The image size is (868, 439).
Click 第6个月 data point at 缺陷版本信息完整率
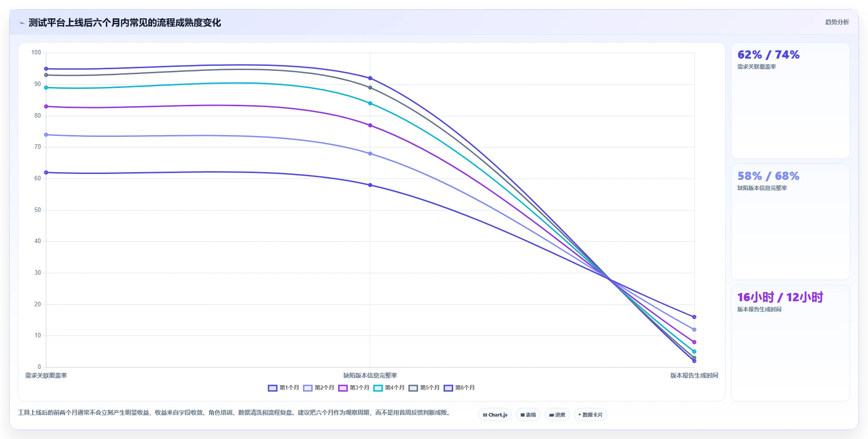370,78
